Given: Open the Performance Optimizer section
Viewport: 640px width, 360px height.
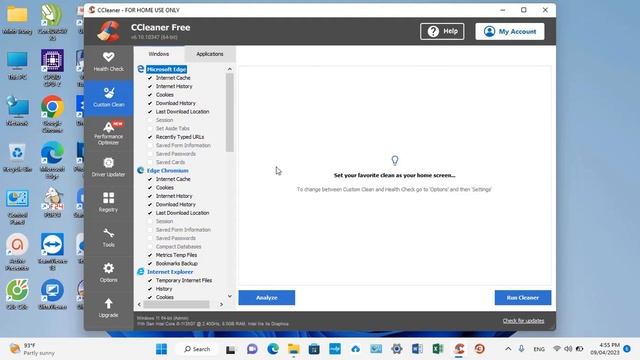Looking at the screenshot, I should pyautogui.click(x=109, y=133).
